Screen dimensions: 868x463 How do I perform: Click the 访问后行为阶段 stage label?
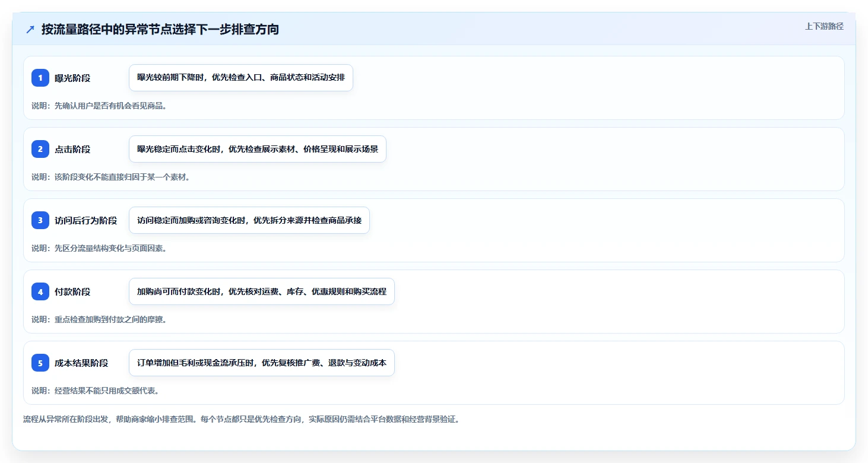[x=86, y=220]
